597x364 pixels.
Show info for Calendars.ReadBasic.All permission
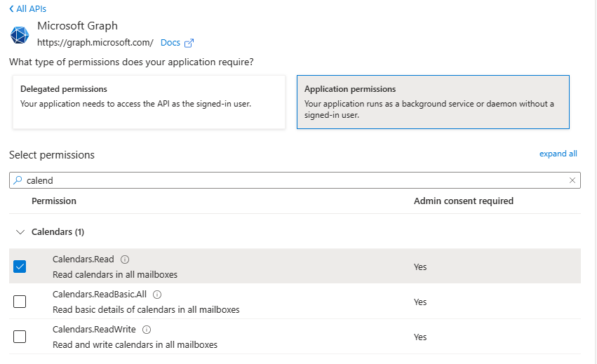click(157, 295)
